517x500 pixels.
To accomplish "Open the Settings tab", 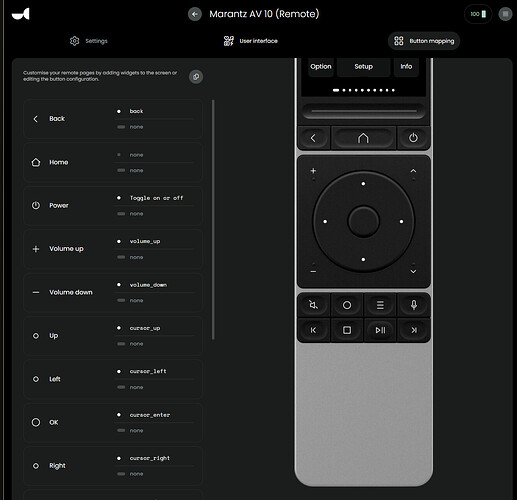I will coord(89,41).
